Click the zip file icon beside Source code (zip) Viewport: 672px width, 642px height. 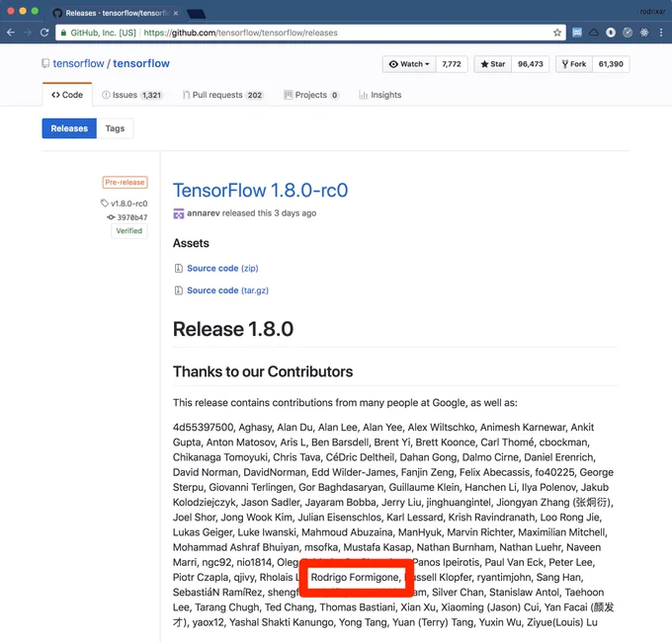pos(178,268)
